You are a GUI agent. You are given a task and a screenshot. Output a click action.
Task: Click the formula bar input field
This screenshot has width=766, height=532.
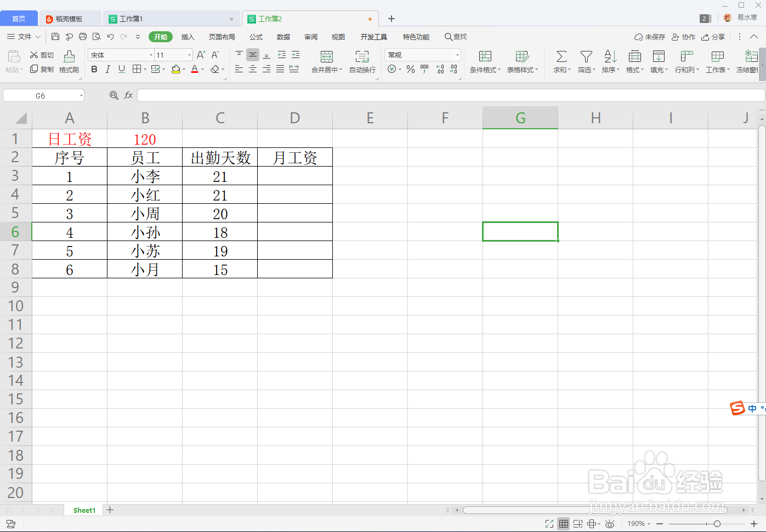tap(451, 96)
